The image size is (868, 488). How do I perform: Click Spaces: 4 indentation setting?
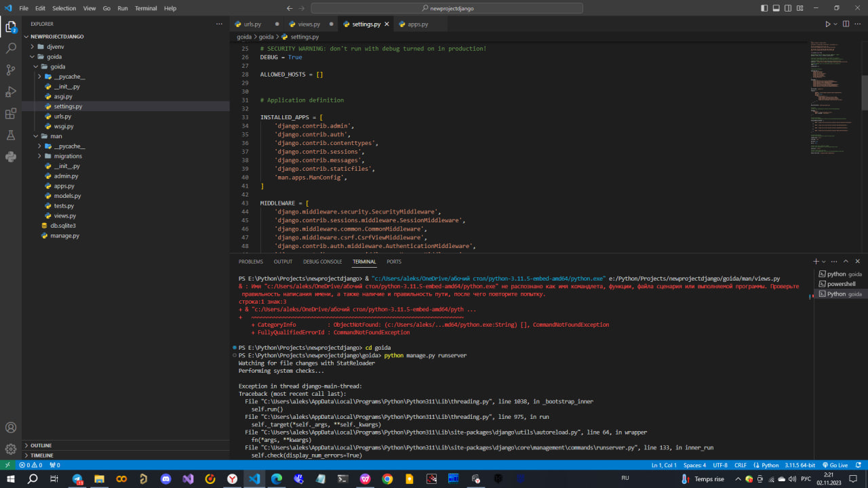[694, 465]
